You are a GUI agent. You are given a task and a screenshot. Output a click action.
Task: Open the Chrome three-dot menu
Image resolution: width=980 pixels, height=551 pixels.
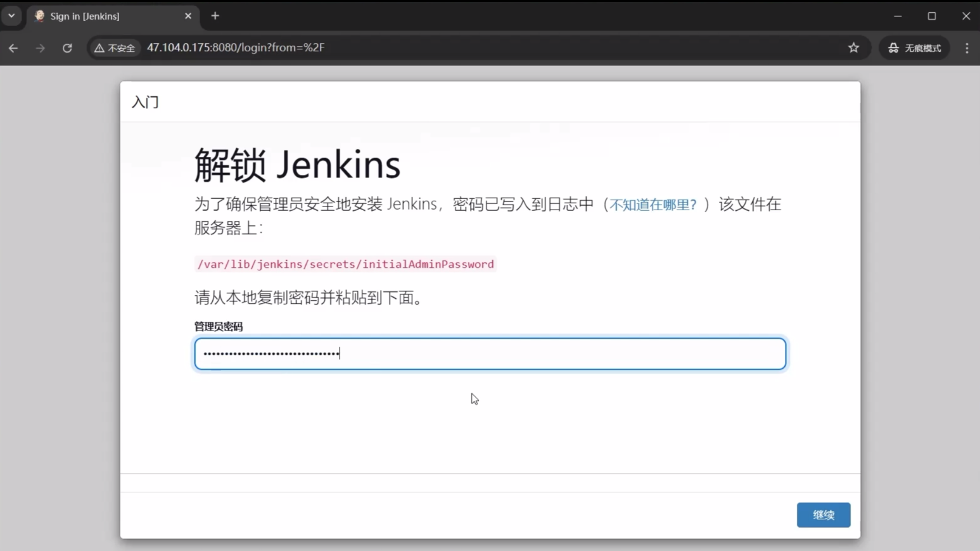(x=967, y=48)
